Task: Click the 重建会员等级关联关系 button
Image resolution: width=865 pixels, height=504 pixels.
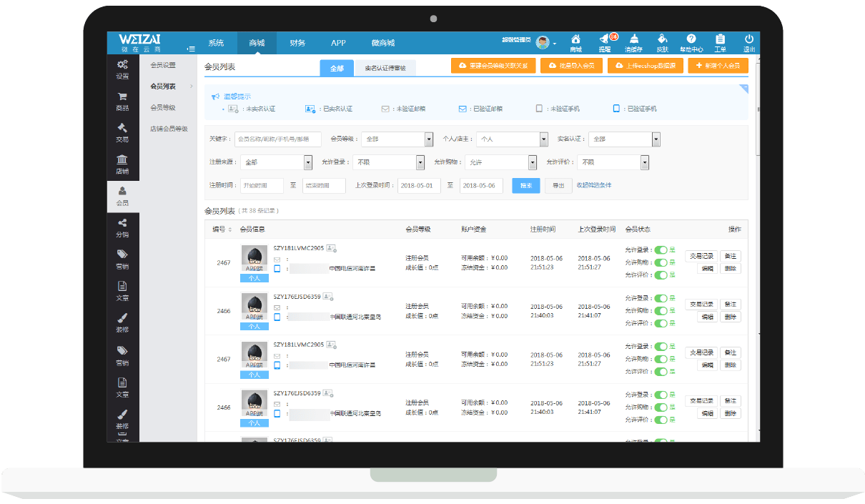Action: coord(494,65)
